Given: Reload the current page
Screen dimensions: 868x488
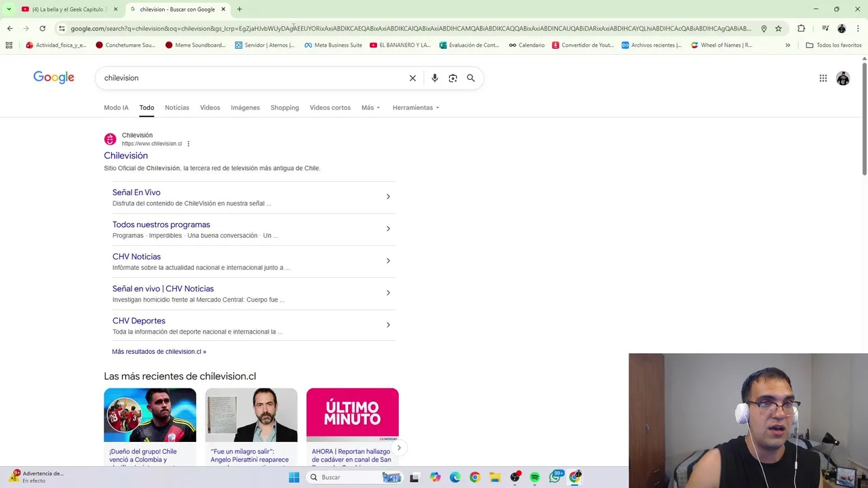Looking at the screenshot, I should point(42,28).
